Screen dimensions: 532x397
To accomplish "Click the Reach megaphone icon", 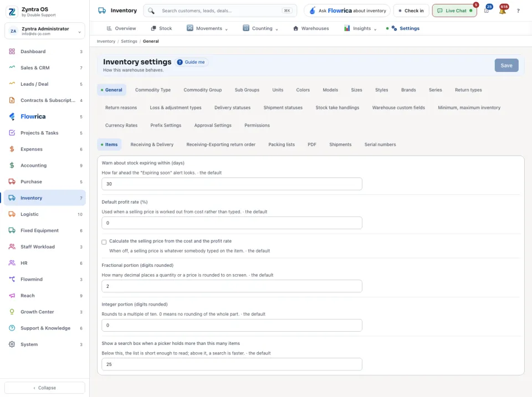I will 12,296.
